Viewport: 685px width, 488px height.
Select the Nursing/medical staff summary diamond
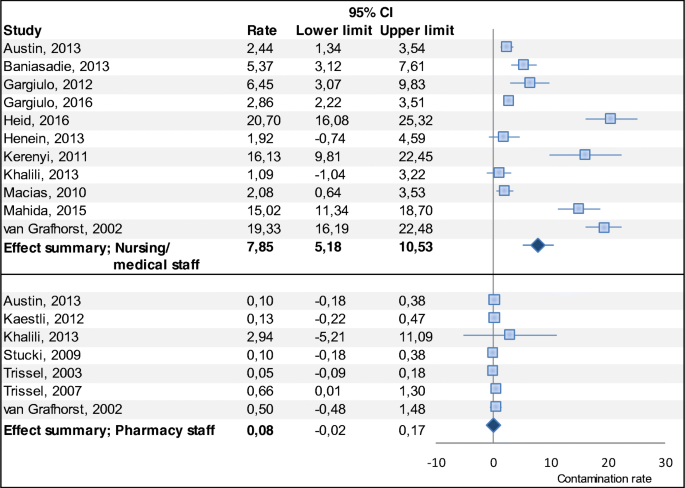pos(538,244)
